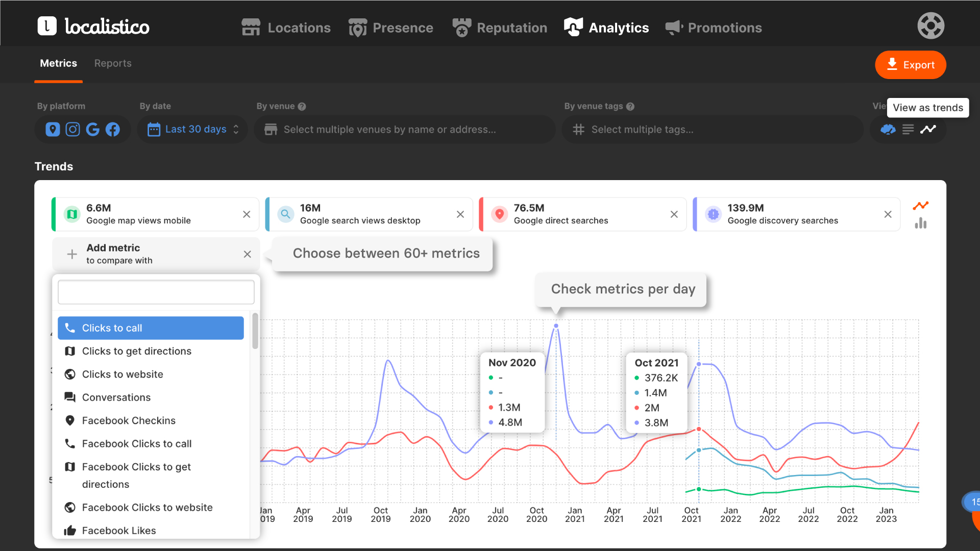Toggle the Google platform filter icon
980x551 pixels.
(x=93, y=130)
